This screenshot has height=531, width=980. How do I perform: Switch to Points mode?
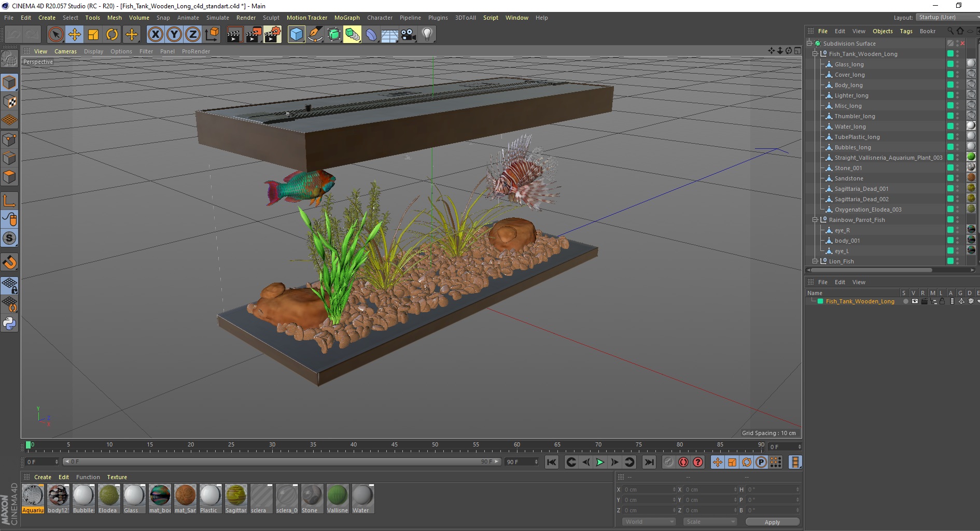9,139
